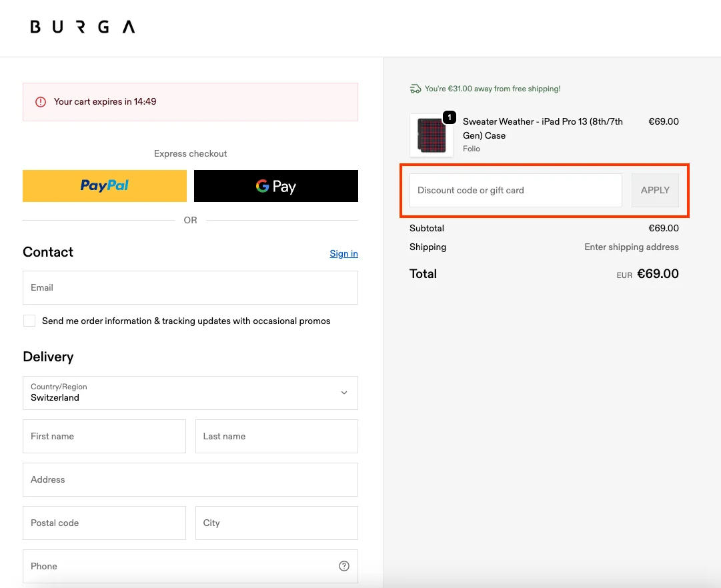
Task: Click the City input field
Action: pos(276,523)
